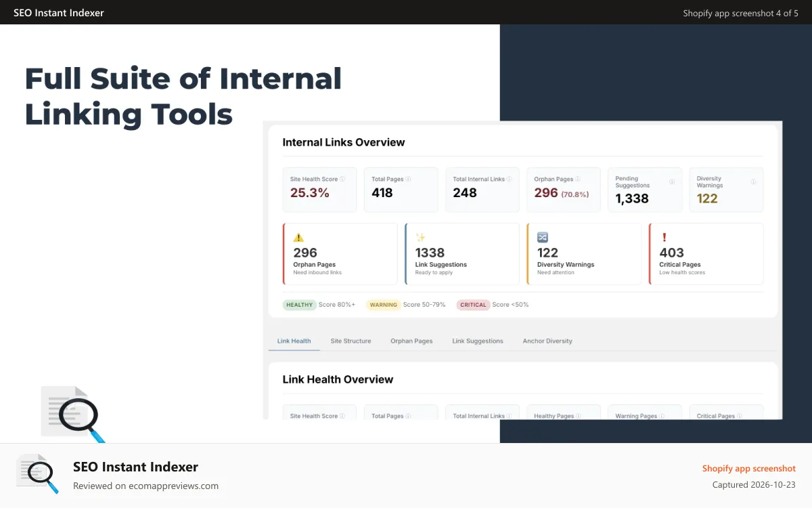Image resolution: width=812 pixels, height=508 pixels.
Task: Click the Internal Links Overview heading
Action: pos(344,142)
